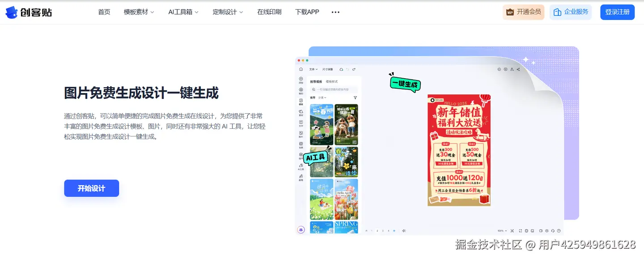Click the headset support icon
The image size is (644, 259).
coord(553,231)
